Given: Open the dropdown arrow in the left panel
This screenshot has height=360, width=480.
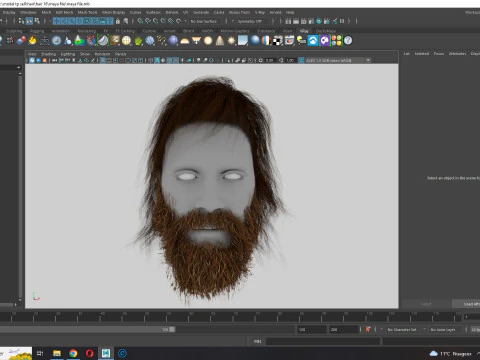Looking at the screenshot, I should click(19, 68).
